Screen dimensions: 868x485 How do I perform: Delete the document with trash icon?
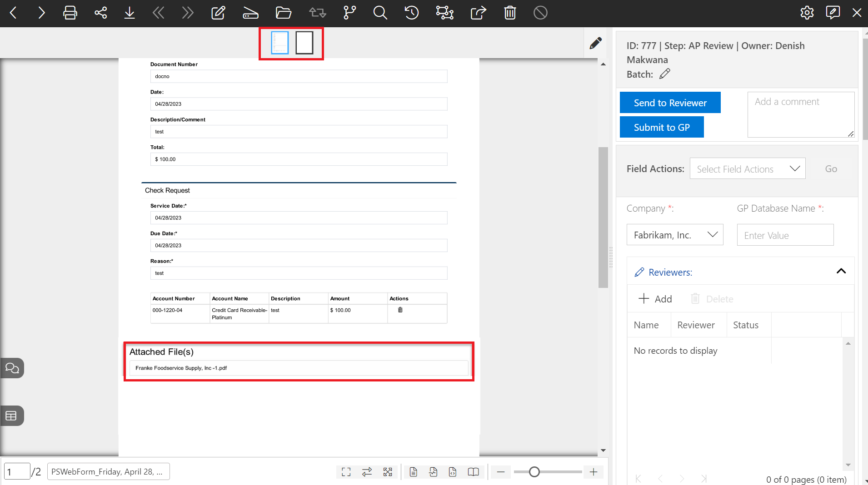510,13
